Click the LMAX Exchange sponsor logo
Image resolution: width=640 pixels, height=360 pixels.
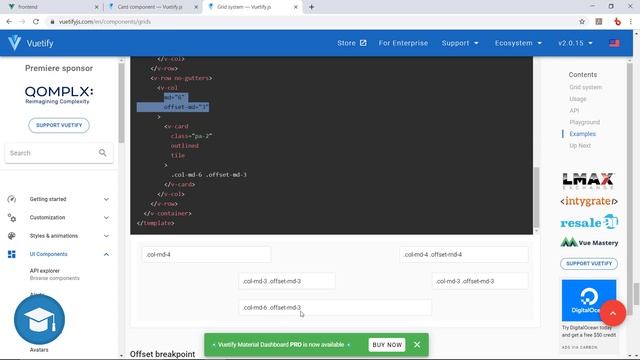(x=588, y=180)
